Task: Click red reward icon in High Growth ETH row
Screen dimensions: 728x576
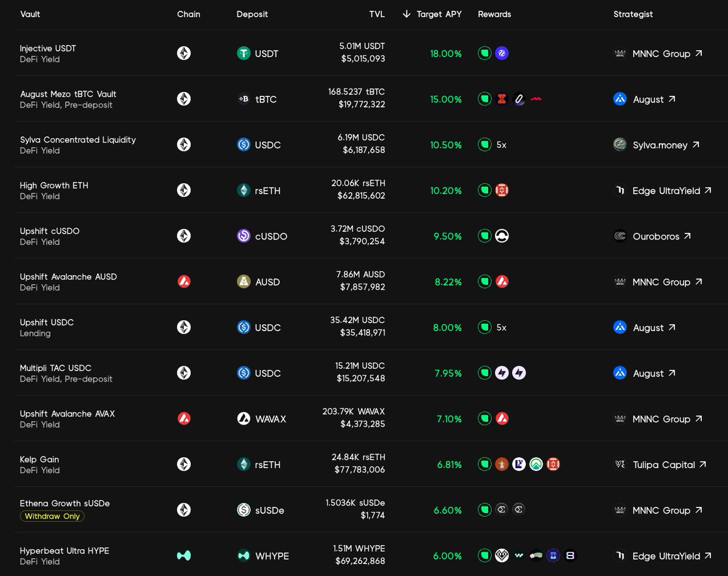Action: [502, 190]
